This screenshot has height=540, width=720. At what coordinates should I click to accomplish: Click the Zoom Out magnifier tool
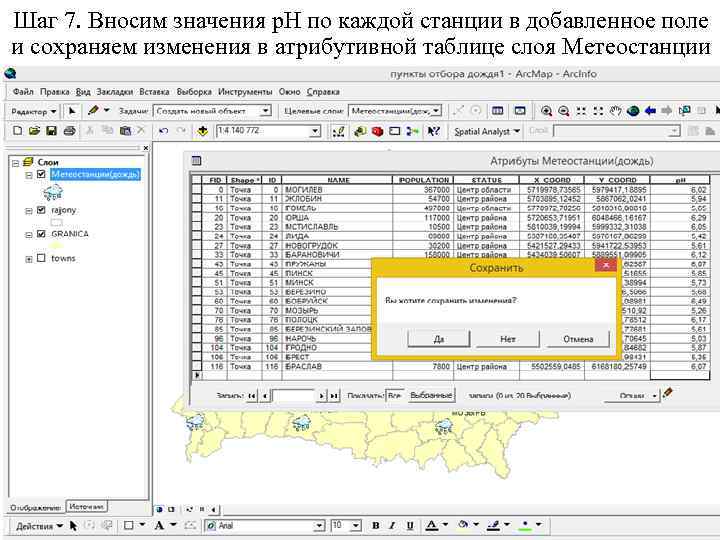(563, 111)
